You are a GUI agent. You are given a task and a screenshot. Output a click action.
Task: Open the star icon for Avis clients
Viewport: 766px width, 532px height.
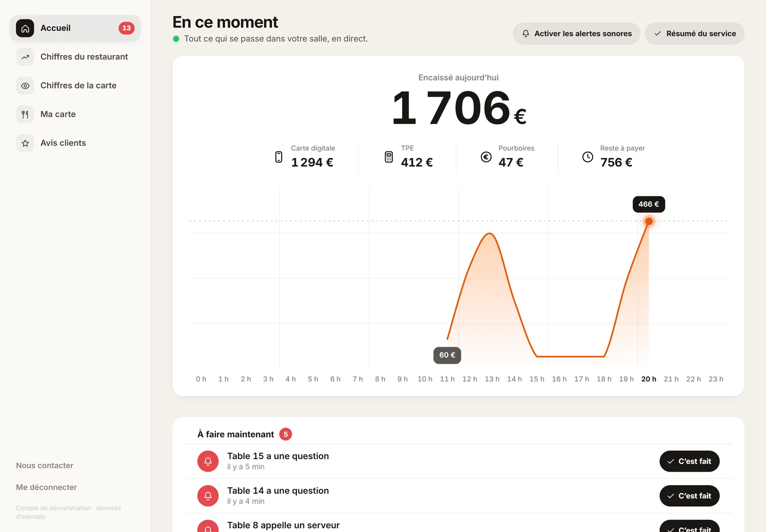pos(25,143)
